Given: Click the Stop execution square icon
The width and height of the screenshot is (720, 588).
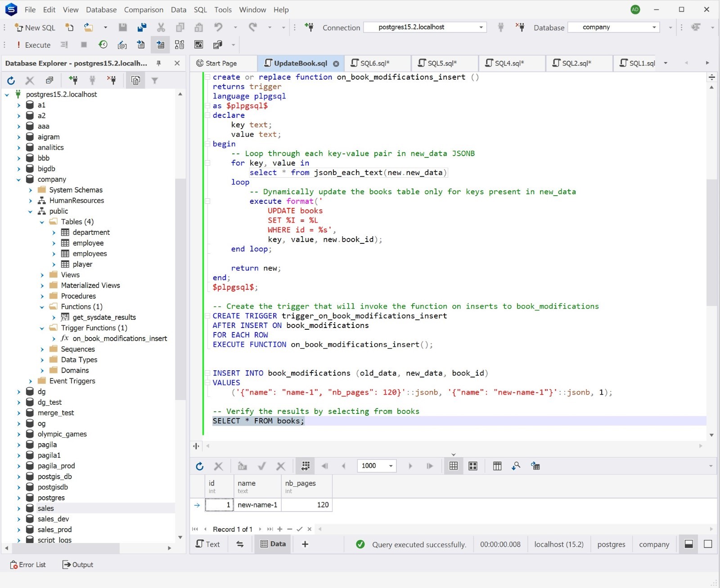Looking at the screenshot, I should (x=84, y=45).
